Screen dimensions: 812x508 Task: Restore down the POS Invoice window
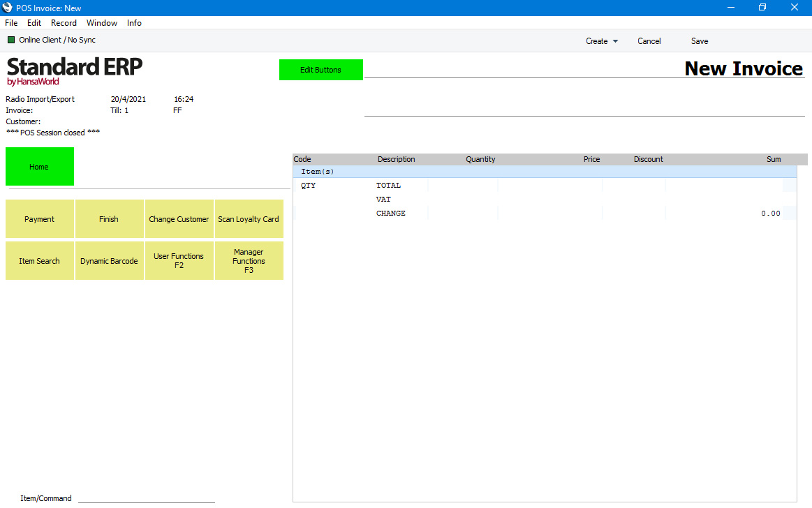762,8
